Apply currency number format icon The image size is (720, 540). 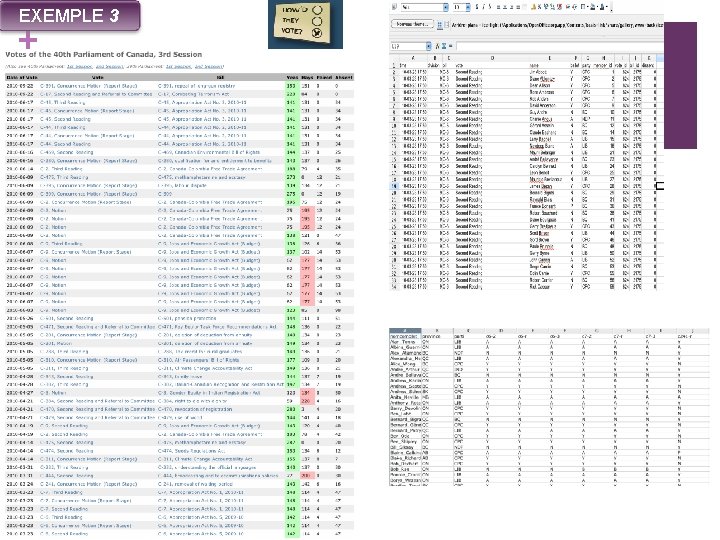click(x=534, y=7)
